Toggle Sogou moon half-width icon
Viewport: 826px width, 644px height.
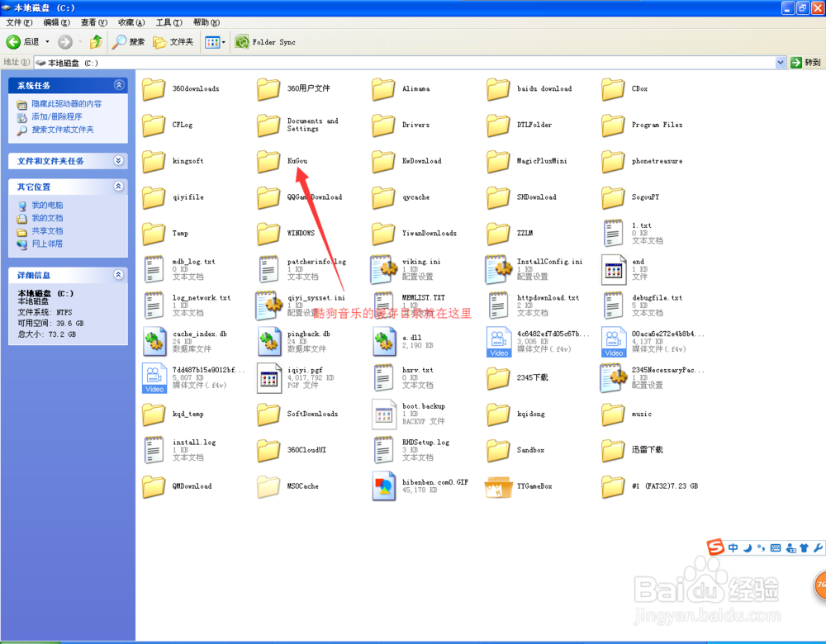(748, 548)
